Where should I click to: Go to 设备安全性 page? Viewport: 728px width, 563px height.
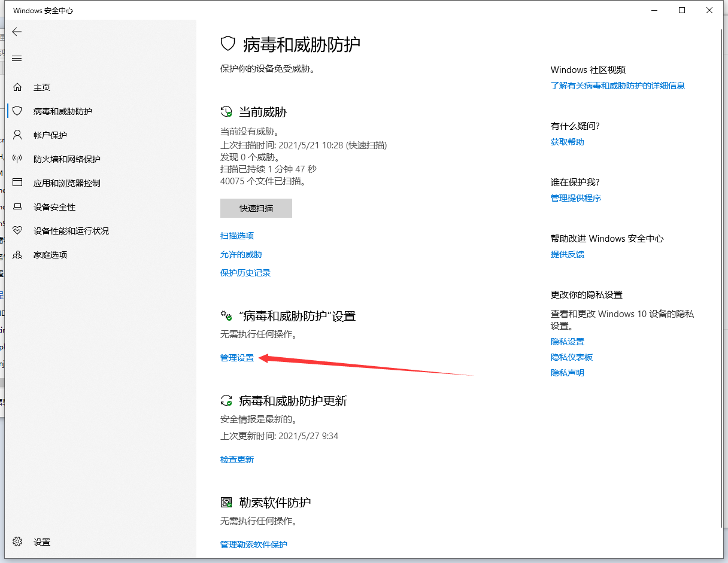(54, 207)
